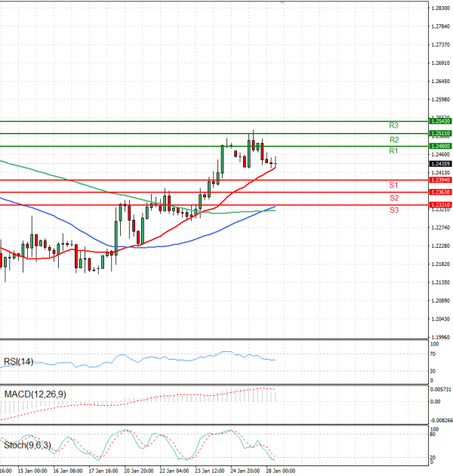This screenshot has height=476, width=453.
Task: Click the Stochastic 20 level label
Action: click(x=433, y=457)
